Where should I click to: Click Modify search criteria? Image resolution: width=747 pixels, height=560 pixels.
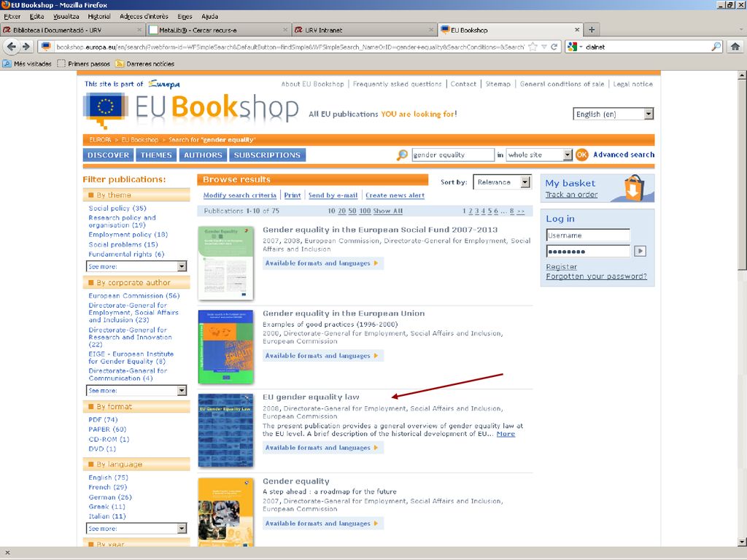239,195
